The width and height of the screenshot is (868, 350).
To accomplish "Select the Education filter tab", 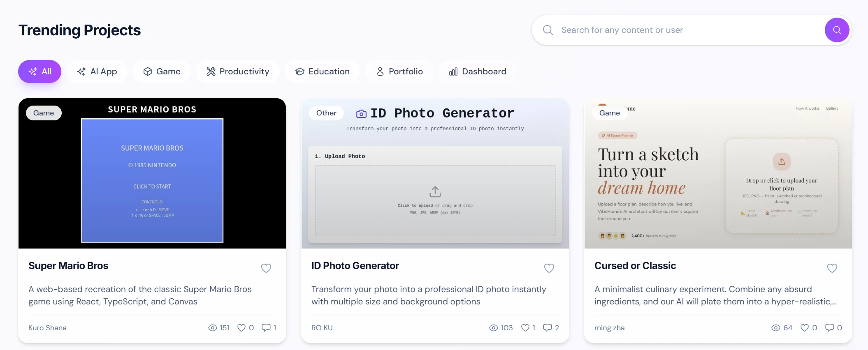I will [323, 71].
